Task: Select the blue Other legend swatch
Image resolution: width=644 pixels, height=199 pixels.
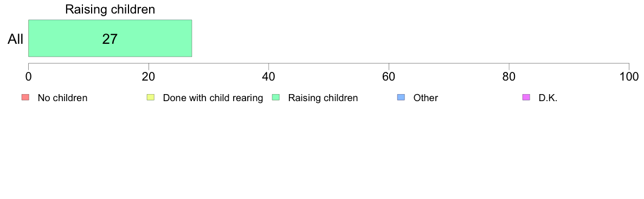Action: coord(401,97)
